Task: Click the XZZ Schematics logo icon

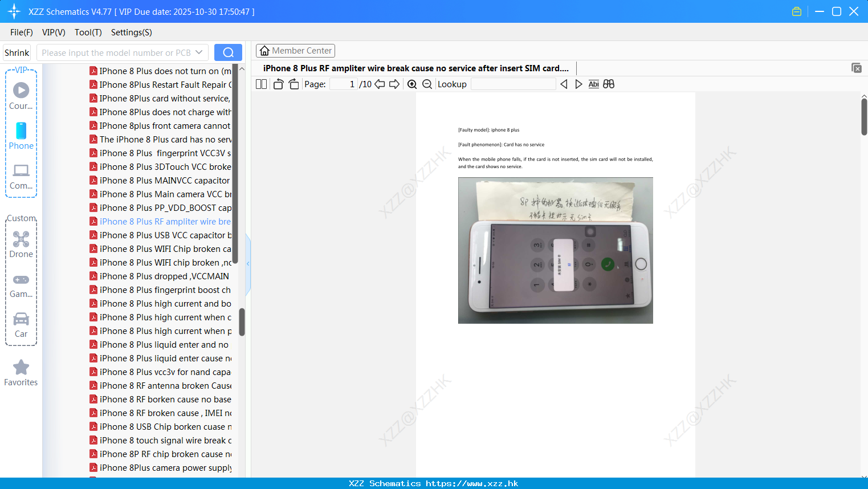Action: point(14,11)
